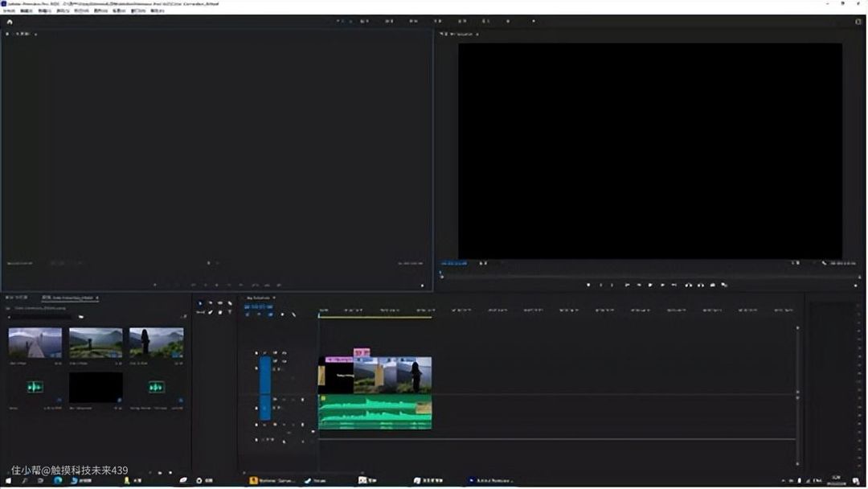Choose the Type tool in the Tools panel

[229, 312]
